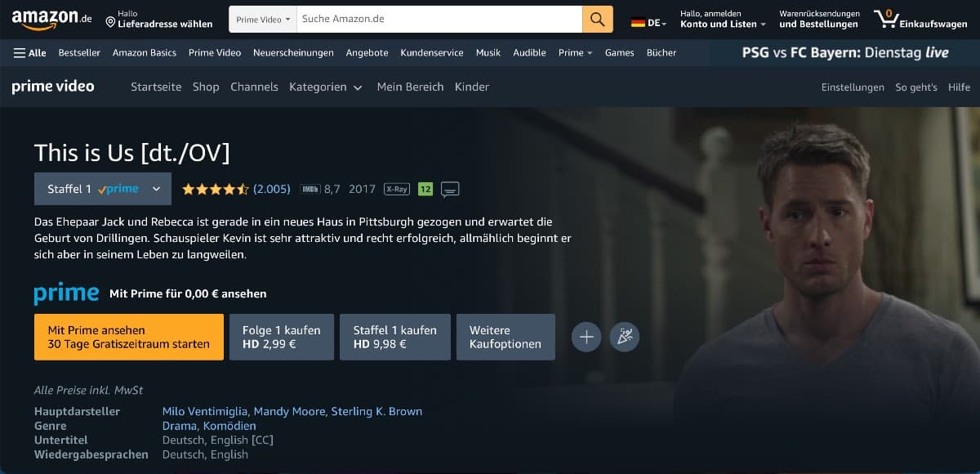This screenshot has height=474, width=980.
Task: Open the Prime dropdown in navigation bar
Action: click(x=575, y=52)
